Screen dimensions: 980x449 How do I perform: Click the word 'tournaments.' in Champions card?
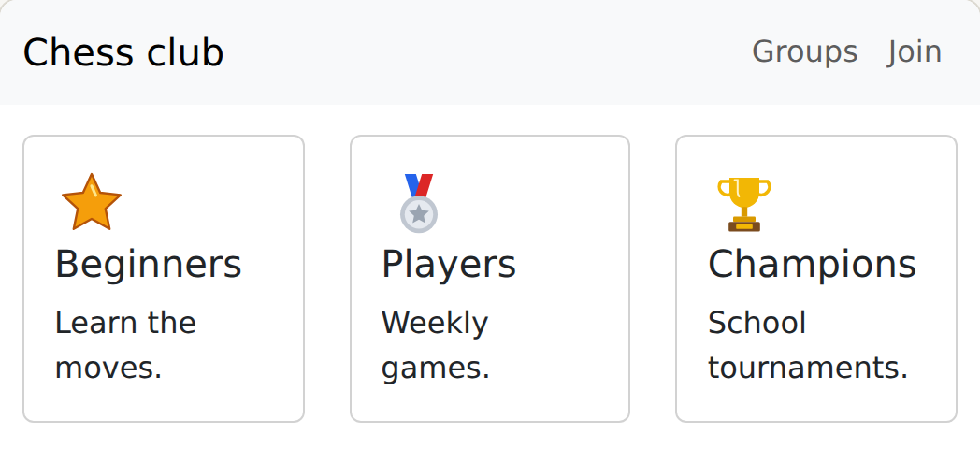pos(808,368)
